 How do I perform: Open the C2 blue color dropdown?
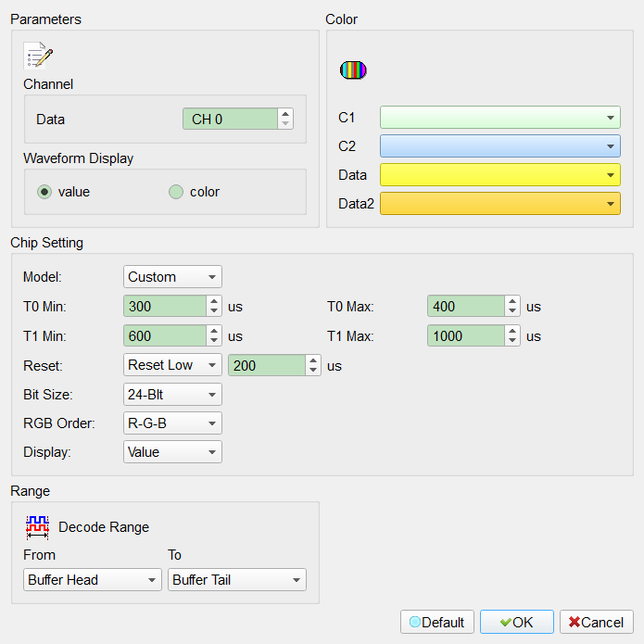coord(499,146)
